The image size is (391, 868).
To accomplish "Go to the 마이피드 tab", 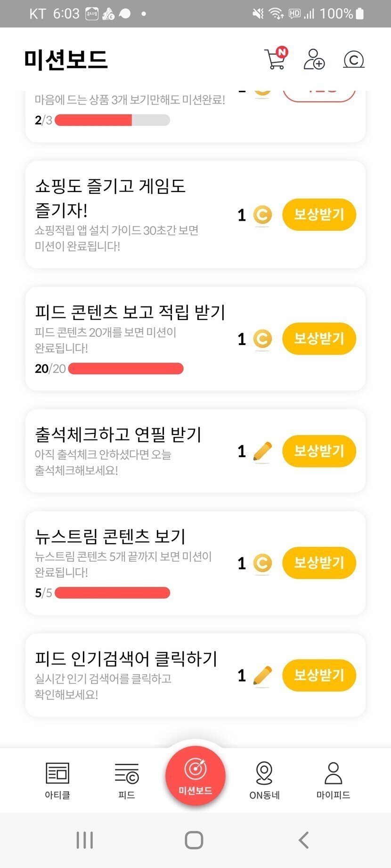I will 333,780.
